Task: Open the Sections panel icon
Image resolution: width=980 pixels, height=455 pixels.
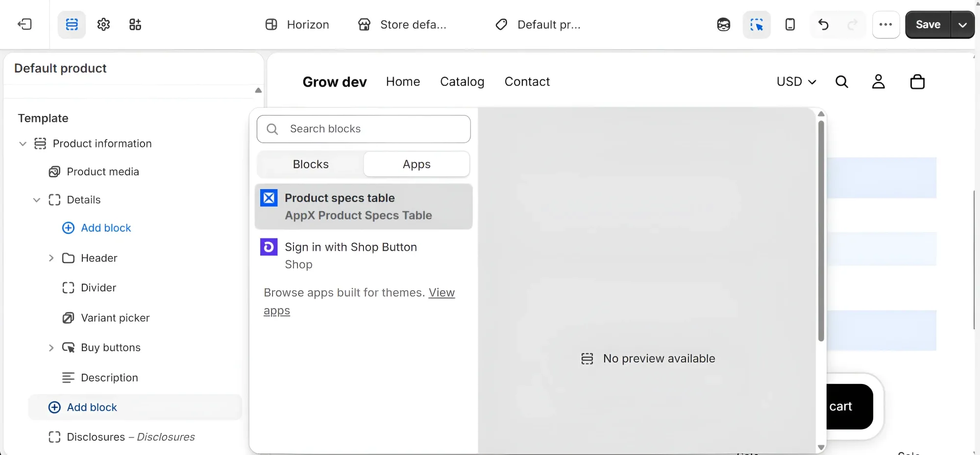Action: (x=72, y=24)
